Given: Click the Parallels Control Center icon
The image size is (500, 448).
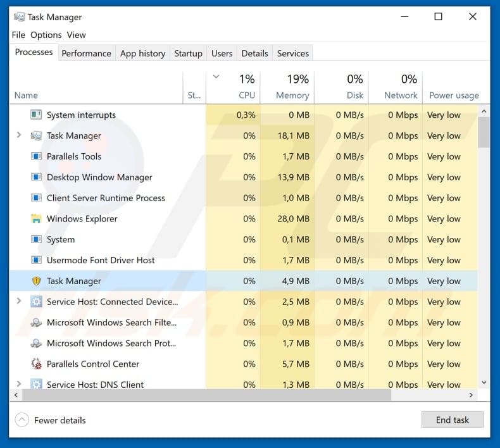Looking at the screenshot, I should [36, 364].
